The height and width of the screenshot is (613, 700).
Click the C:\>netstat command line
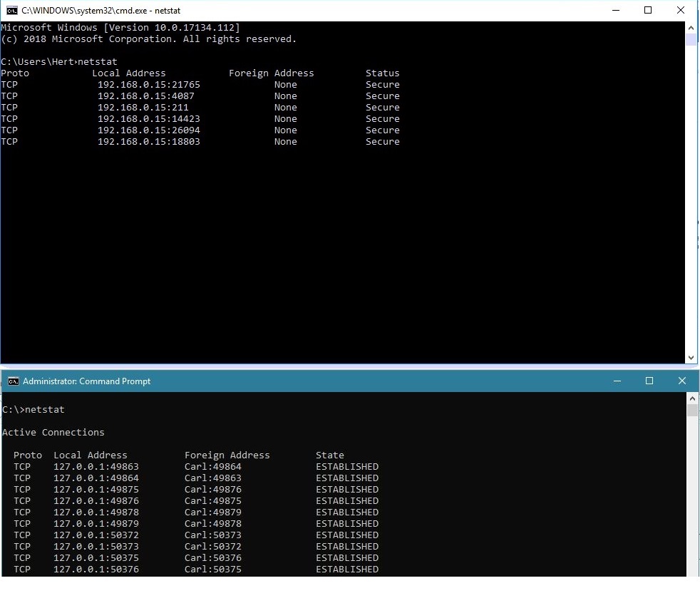35,409
